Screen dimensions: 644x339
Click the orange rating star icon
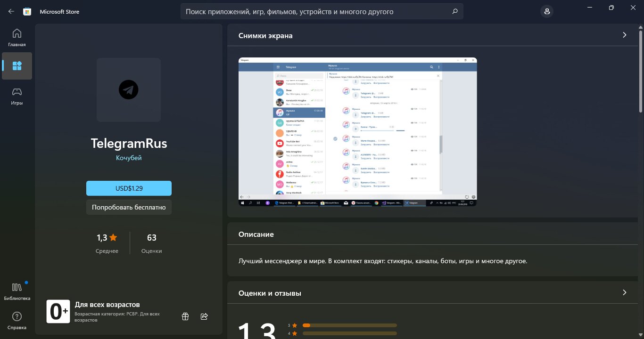click(113, 237)
